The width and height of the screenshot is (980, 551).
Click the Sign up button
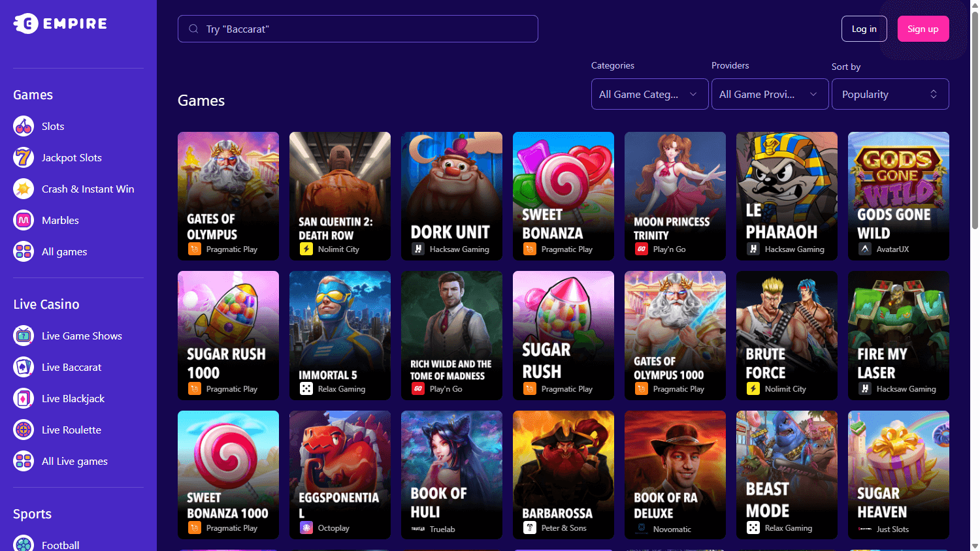[923, 29]
